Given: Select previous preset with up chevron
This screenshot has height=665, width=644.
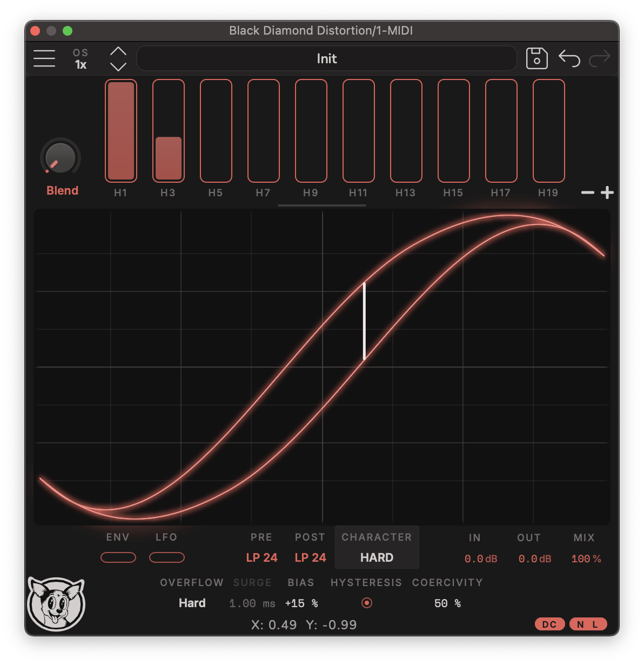Looking at the screenshot, I should coord(118,51).
